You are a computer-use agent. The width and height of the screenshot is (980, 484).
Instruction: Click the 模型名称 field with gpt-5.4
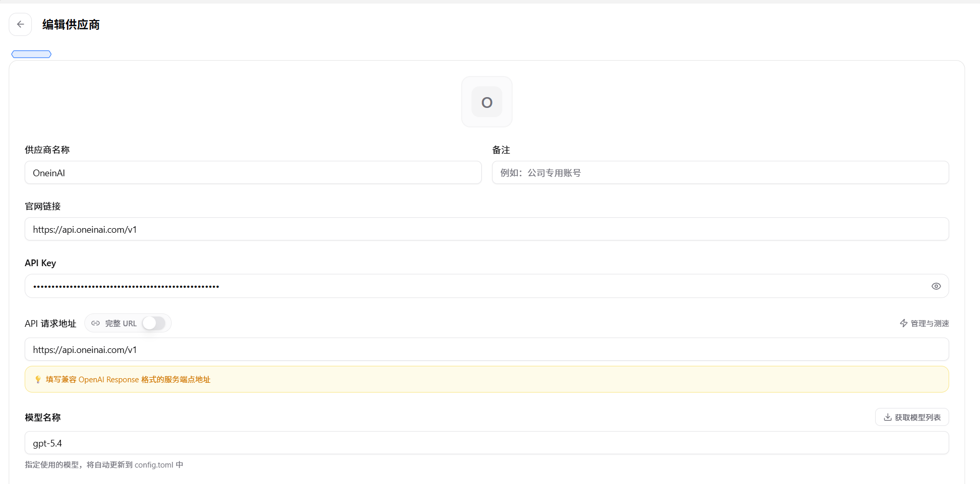pos(487,443)
